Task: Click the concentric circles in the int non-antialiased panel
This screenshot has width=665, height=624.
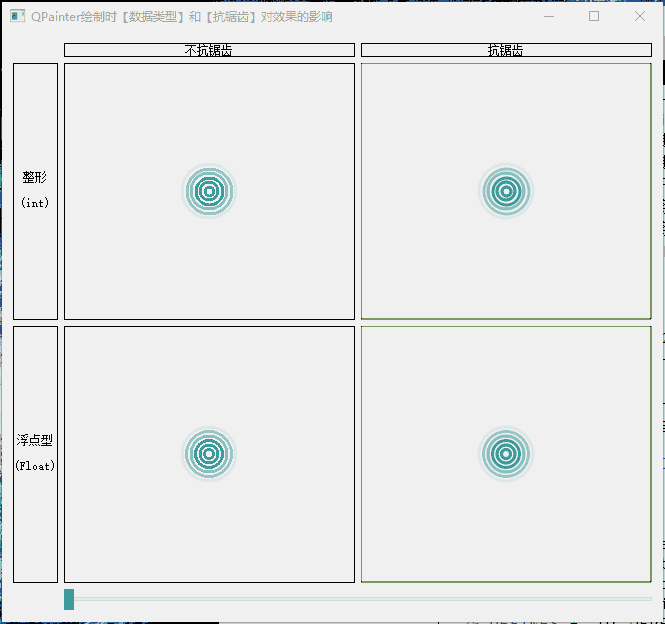Action: pos(209,191)
